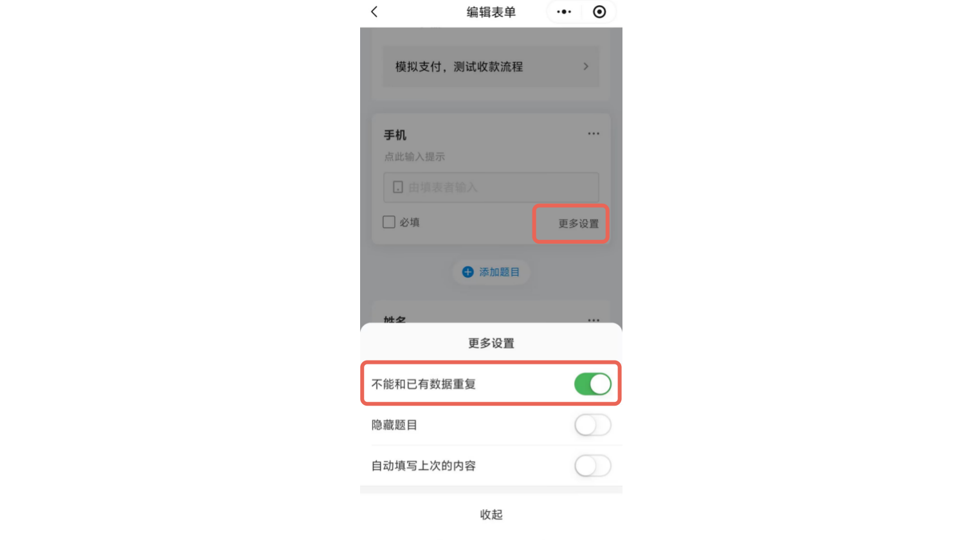Click the 由填表者输入 input field
Screen dimensions: 980x540
[491, 187]
